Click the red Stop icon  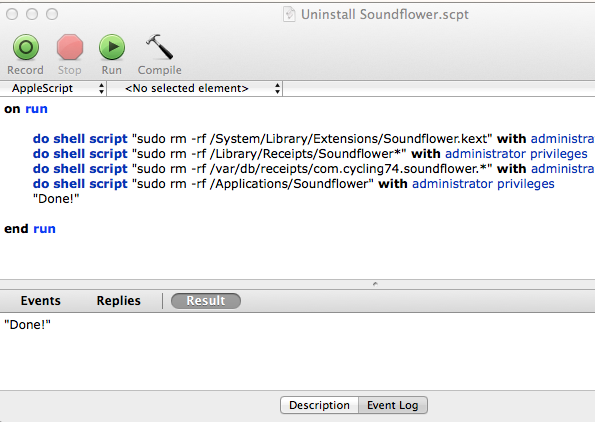coord(70,47)
